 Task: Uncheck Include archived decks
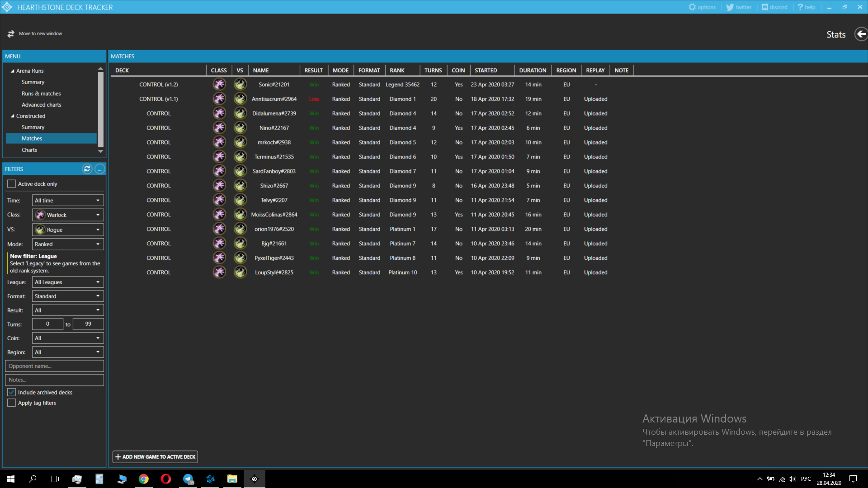tap(12, 392)
